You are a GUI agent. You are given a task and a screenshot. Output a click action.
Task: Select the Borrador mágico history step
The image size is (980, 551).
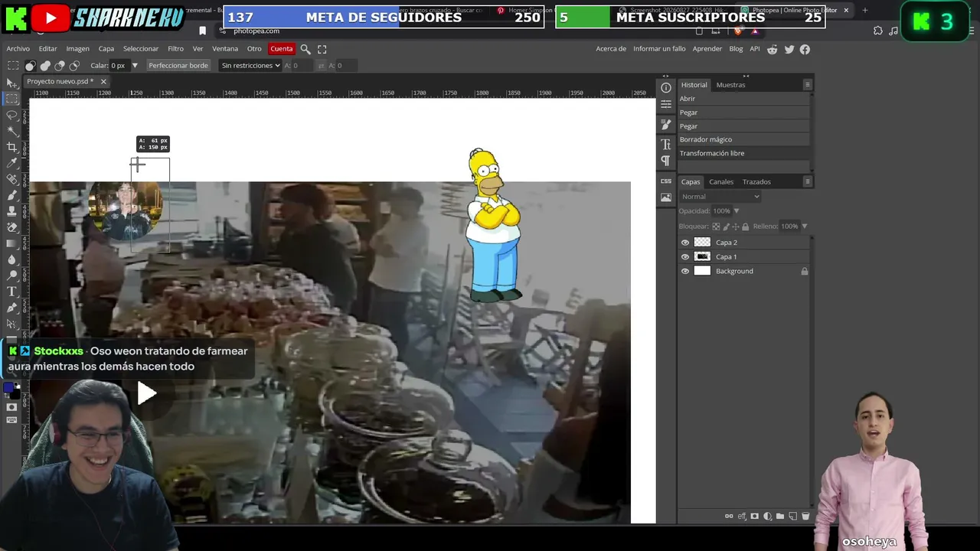[744, 140]
